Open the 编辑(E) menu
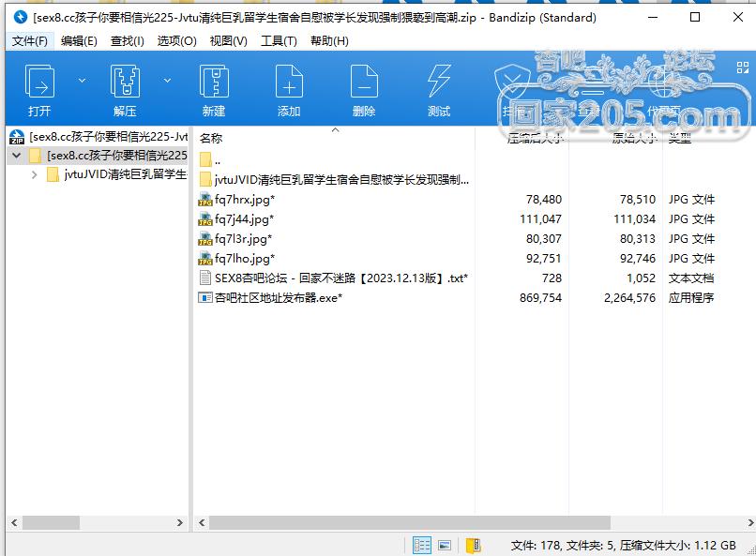Viewport: 756px width, 556px height. pyautogui.click(x=79, y=41)
